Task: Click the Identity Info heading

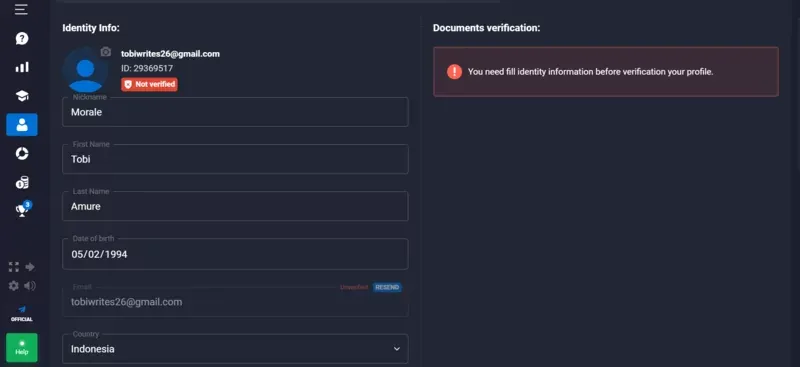Action: (91, 28)
